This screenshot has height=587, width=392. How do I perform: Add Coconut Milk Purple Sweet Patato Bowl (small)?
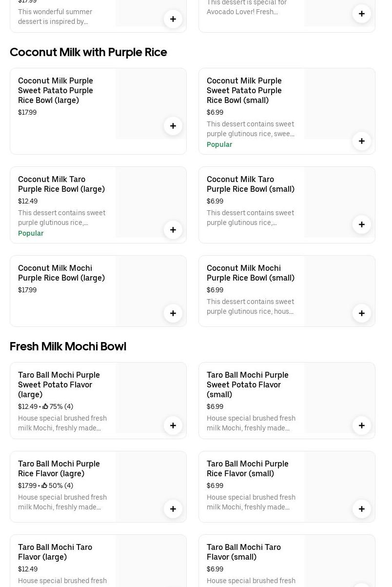[362, 141]
